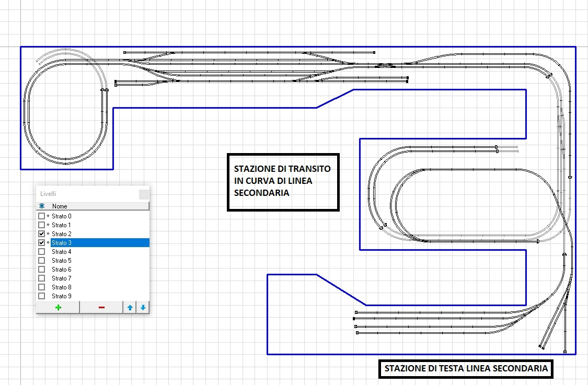The image size is (588, 385).
Task: Click the diamond marker beside Strato 2
Action: click(x=48, y=234)
